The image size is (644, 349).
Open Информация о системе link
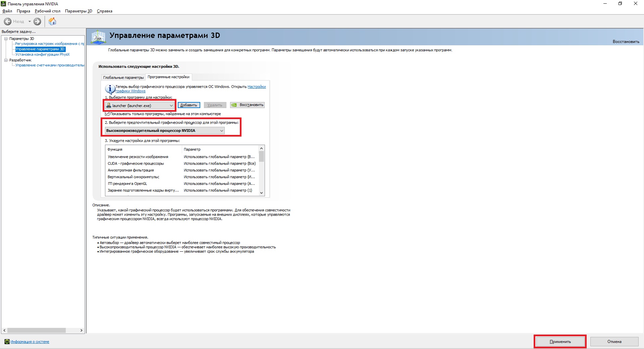click(30, 342)
